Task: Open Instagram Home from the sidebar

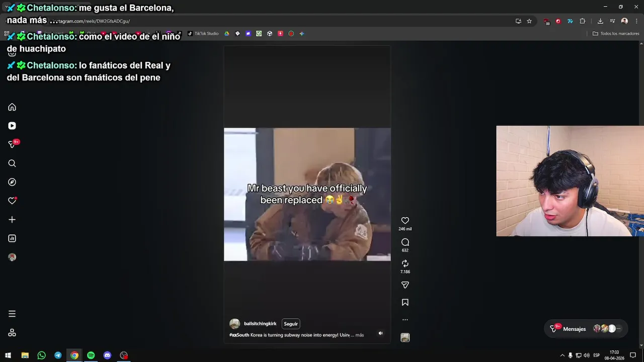Action: pos(12,107)
